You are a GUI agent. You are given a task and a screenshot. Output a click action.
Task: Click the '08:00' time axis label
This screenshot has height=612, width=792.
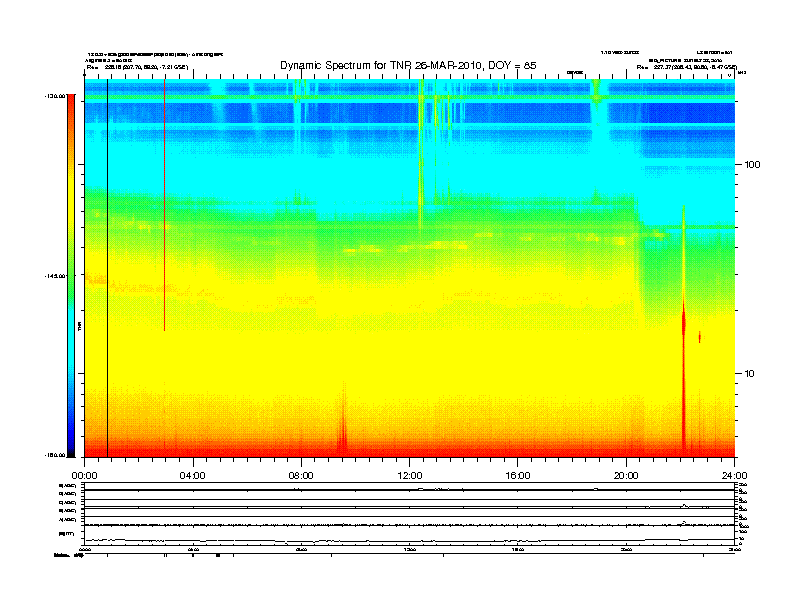pyautogui.click(x=301, y=476)
